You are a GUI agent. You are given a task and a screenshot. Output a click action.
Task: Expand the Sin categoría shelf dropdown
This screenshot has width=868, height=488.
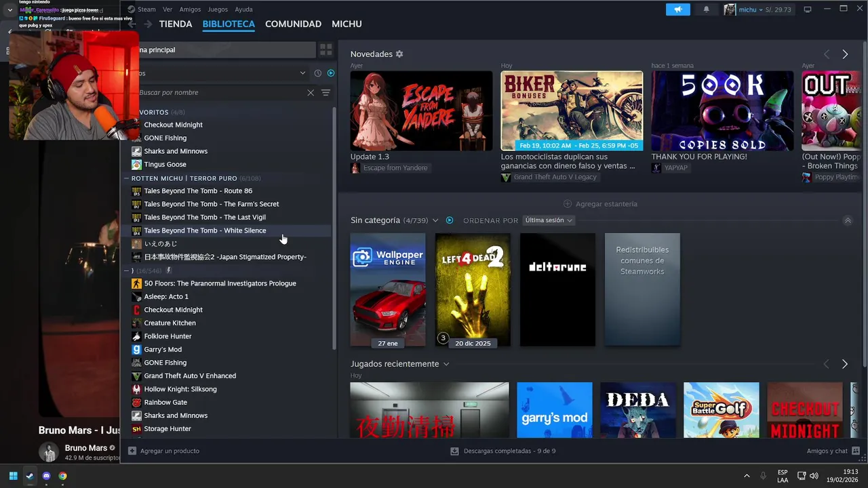[x=435, y=220]
